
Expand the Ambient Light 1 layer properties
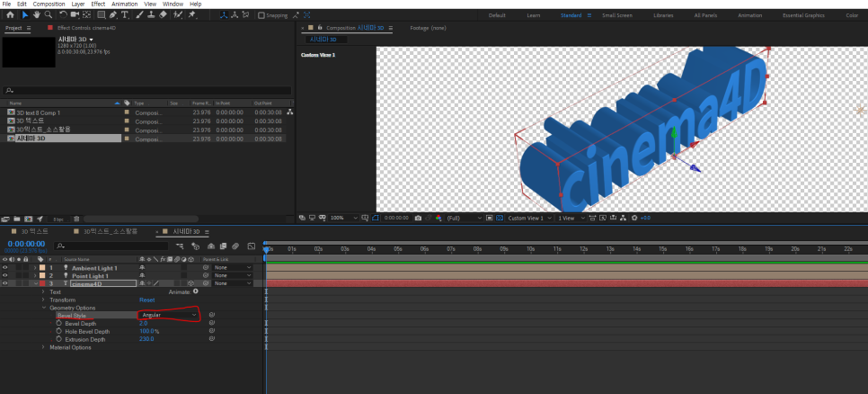[x=35, y=268]
